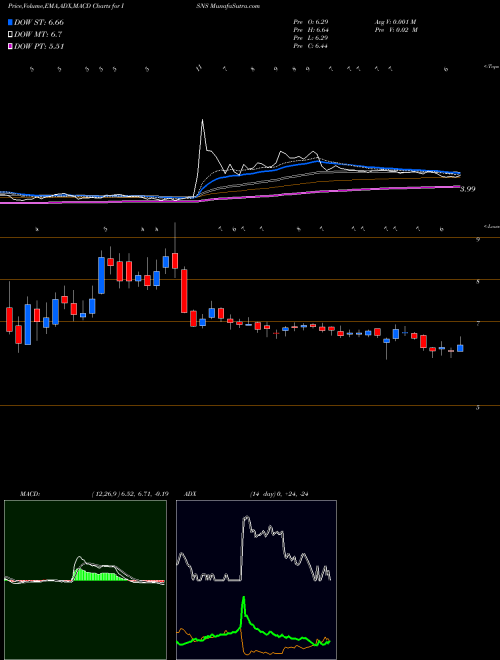Image resolution: width=500 pixels, height=660 pixels.
Task: Click the green spike peak in ADX panel
Action: pos(244,599)
